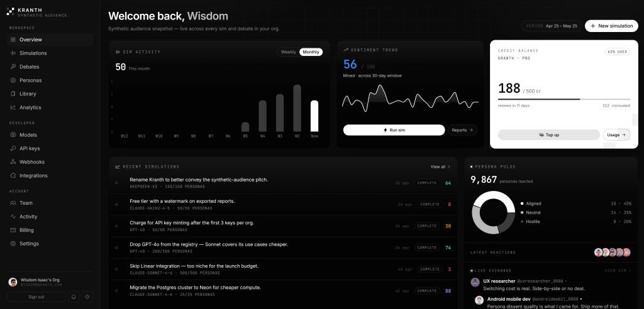
Task: Click the Settings gear icon
Action: 13,243
